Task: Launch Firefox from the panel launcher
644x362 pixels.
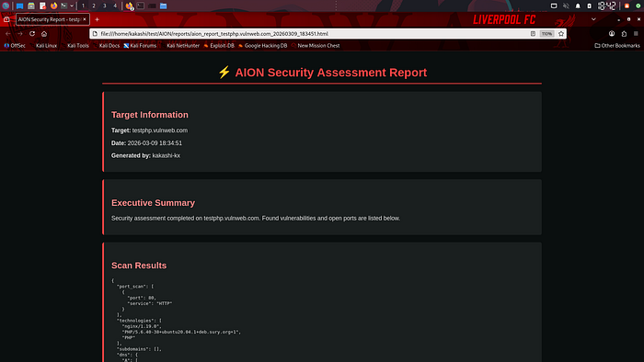Action: click(53, 6)
